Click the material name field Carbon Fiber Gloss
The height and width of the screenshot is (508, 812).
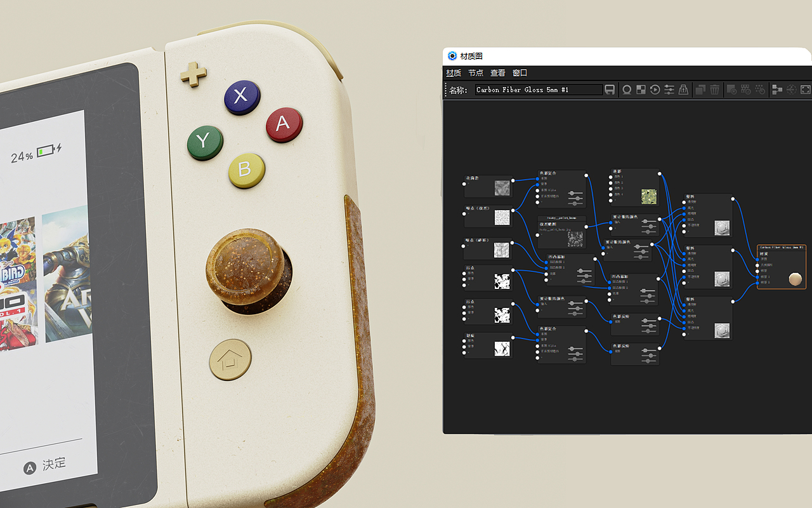click(x=539, y=90)
